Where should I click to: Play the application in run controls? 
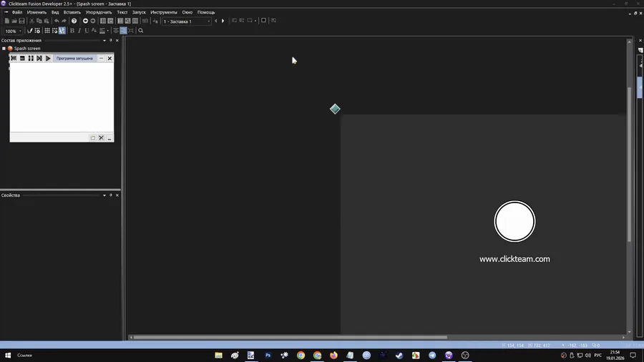[x=48, y=58]
